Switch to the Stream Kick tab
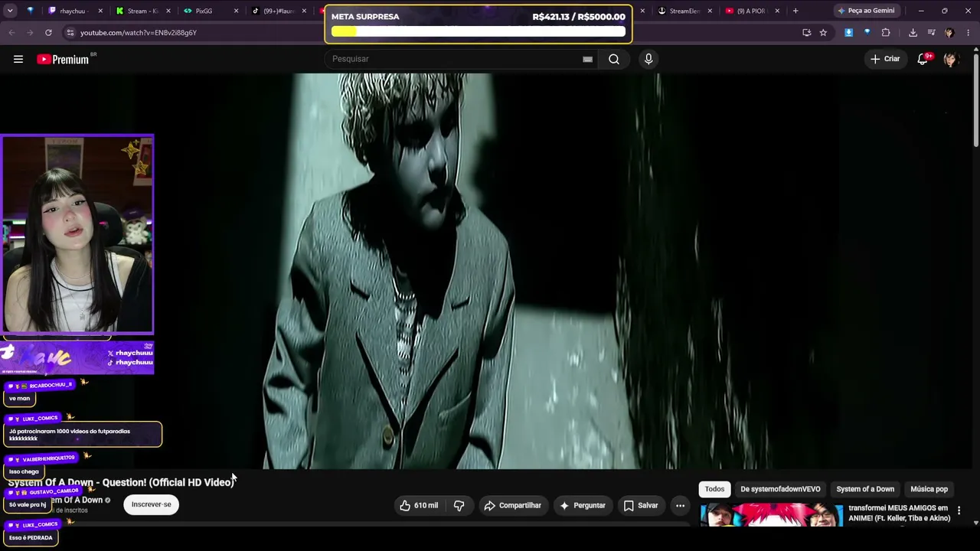The width and height of the screenshot is (980, 551). pyautogui.click(x=143, y=11)
